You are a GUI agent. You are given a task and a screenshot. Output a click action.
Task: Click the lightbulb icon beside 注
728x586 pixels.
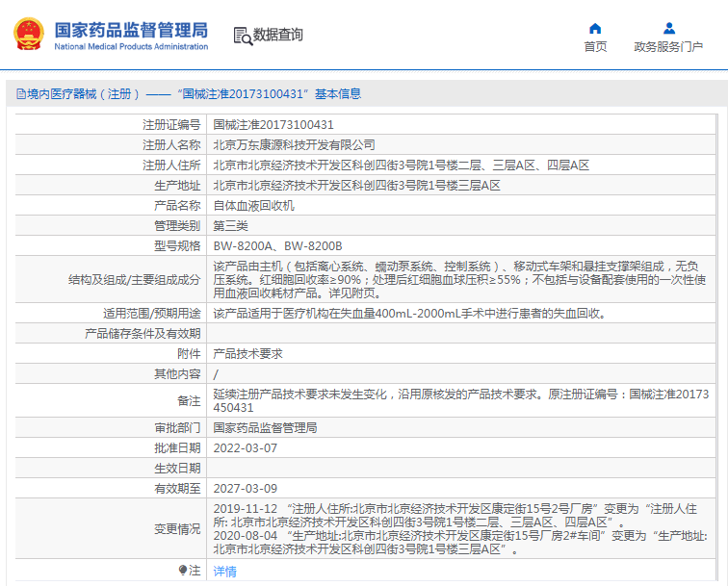pos(182,571)
